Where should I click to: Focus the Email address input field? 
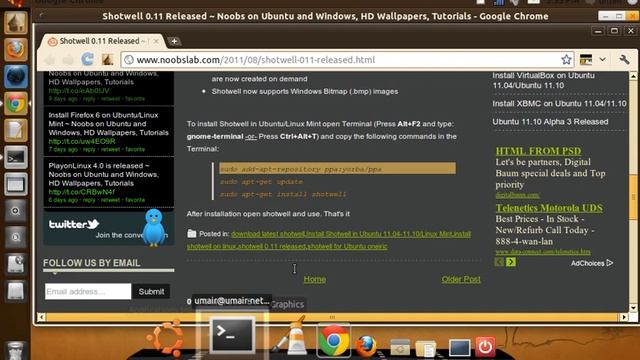coord(88,291)
